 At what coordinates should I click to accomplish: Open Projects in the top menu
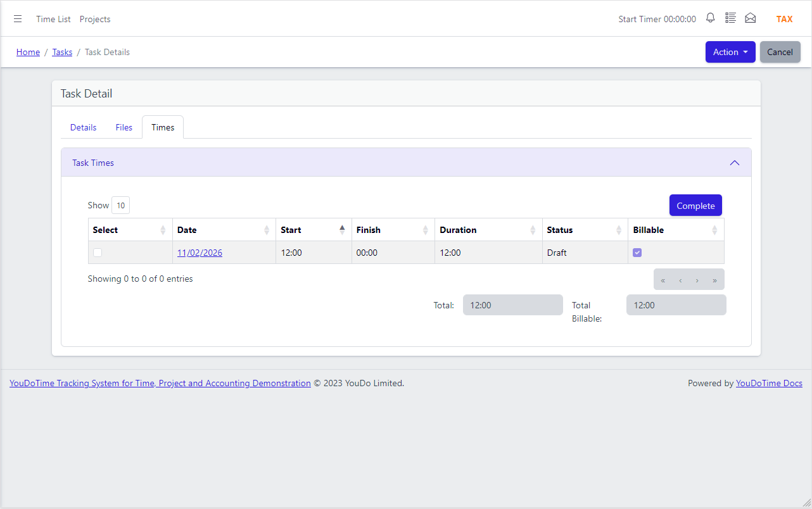tap(95, 19)
